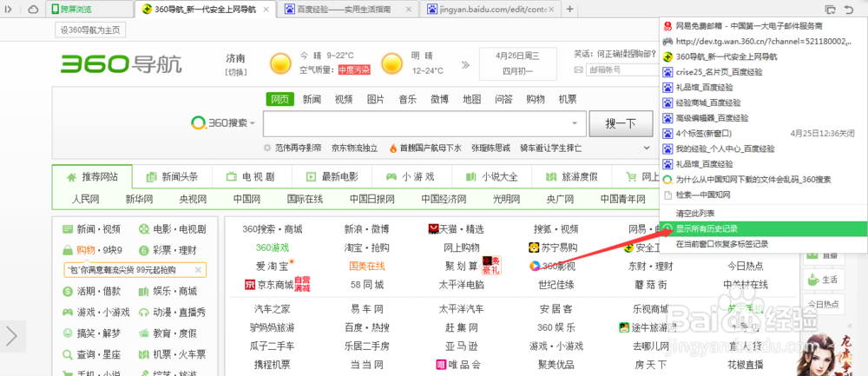
Task: Select the 音乐 search category
Action: [408, 99]
